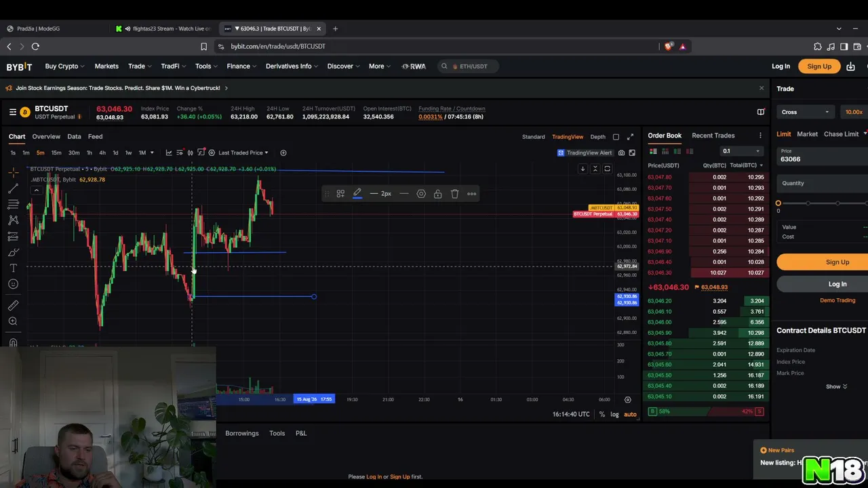
Task: Open the chart type candles selector
Action: [x=190, y=152]
